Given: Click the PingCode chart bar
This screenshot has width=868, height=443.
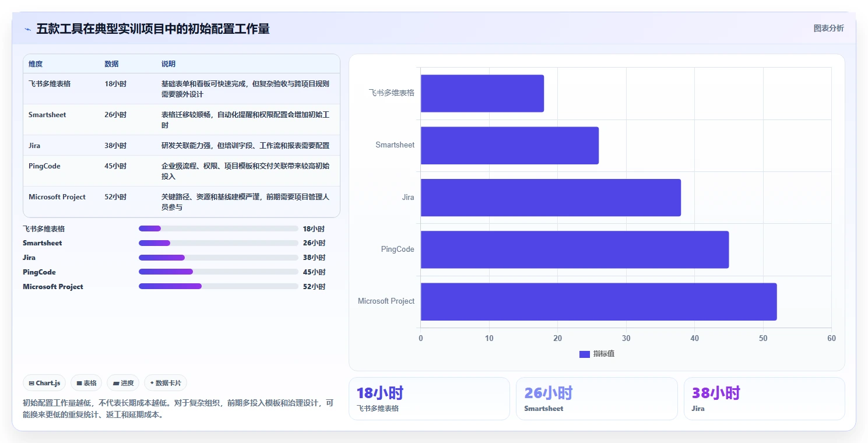Looking at the screenshot, I should [x=575, y=249].
